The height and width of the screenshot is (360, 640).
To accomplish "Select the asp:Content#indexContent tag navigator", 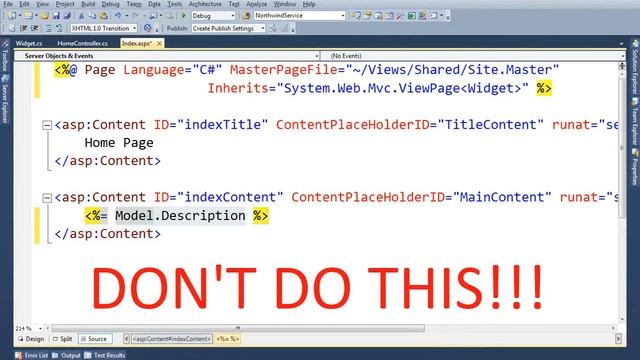I will (x=172, y=339).
